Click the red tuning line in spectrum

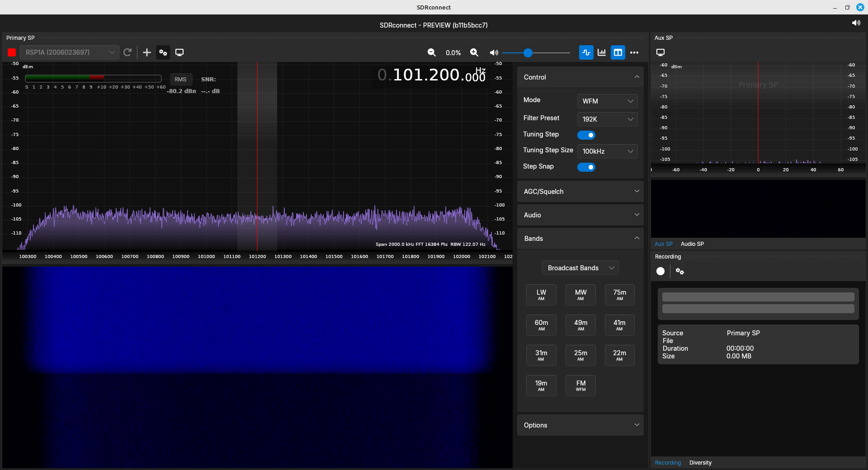pyautogui.click(x=257, y=156)
